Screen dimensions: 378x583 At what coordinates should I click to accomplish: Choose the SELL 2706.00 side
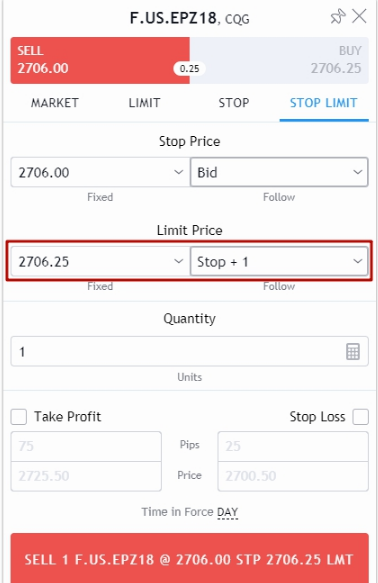(x=100, y=60)
